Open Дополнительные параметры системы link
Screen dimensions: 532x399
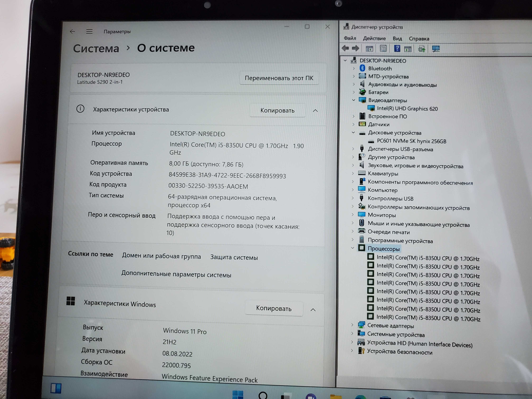[x=176, y=274]
